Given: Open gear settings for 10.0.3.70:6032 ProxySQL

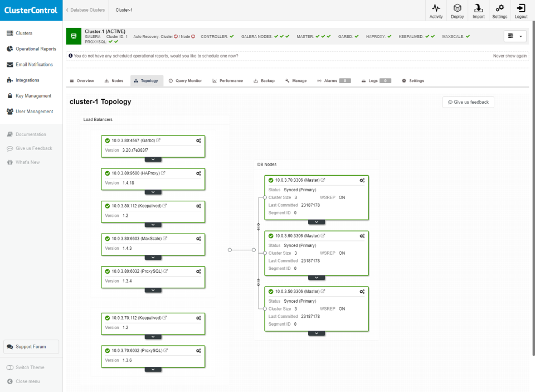Looking at the screenshot, I should point(198,351).
